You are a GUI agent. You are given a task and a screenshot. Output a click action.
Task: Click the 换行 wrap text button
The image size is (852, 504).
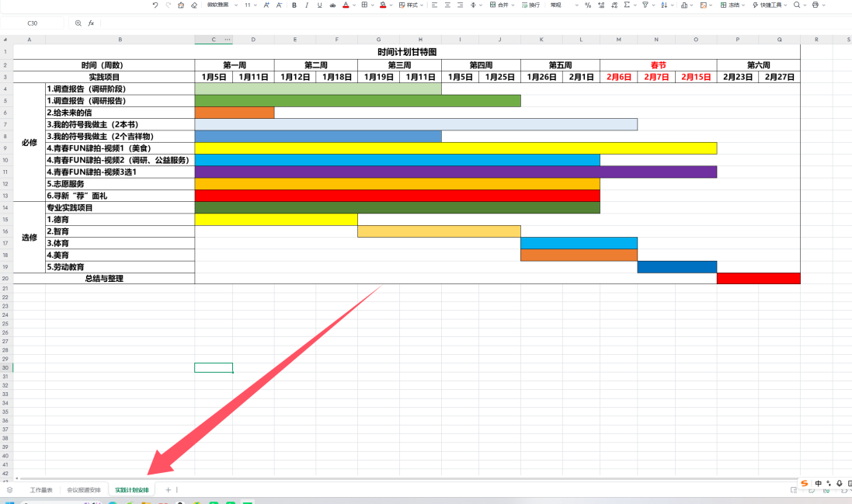tap(530, 5)
